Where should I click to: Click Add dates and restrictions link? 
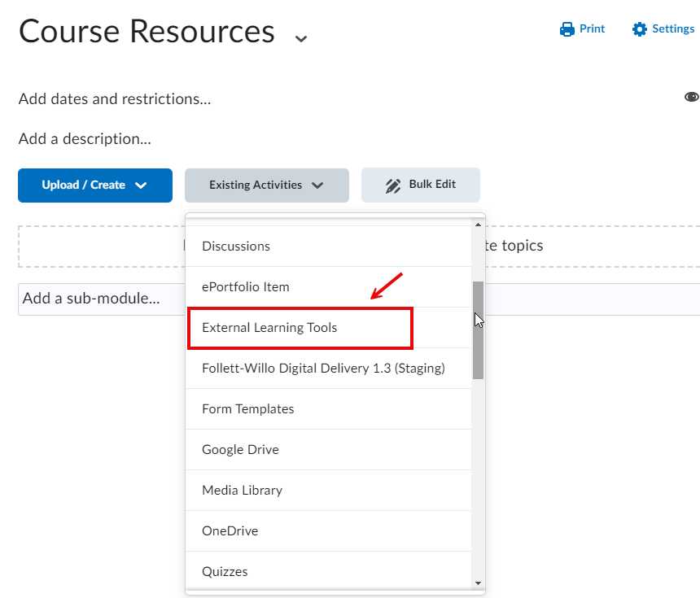tap(114, 98)
